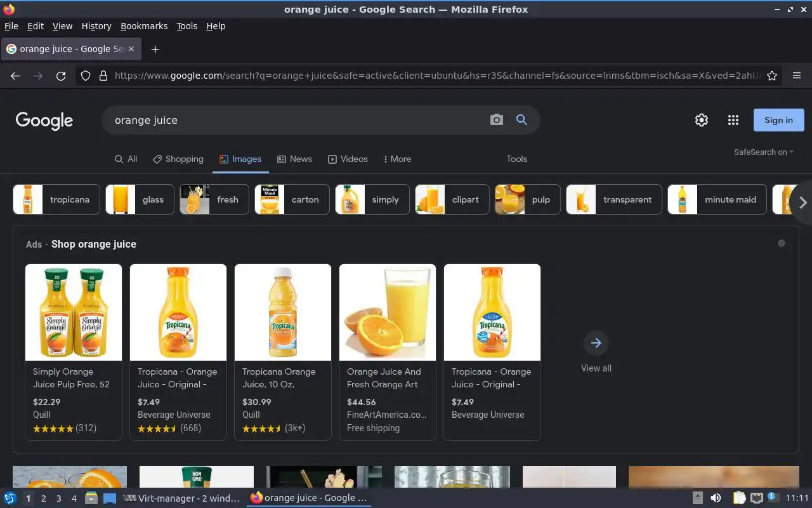This screenshot has height=508, width=812.
Task: Select the carton suggestion chip
Action: click(x=292, y=199)
